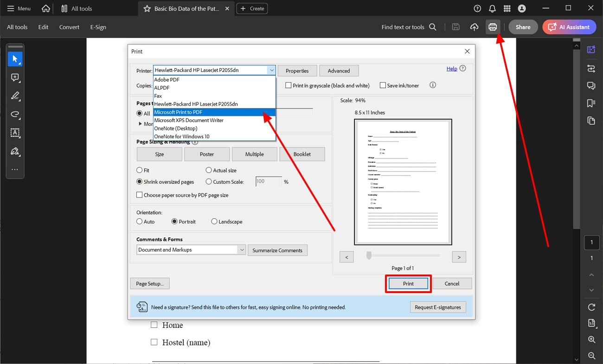The width and height of the screenshot is (603, 364).
Task: Expand the More options triangle under Pages
Action: click(140, 124)
